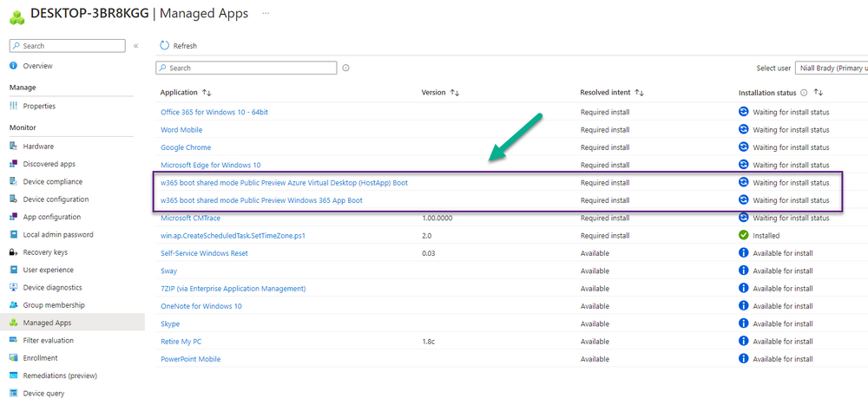Click the Device configuration icon in sidebar
Viewport: 868px width, 398px height.
[x=14, y=199]
